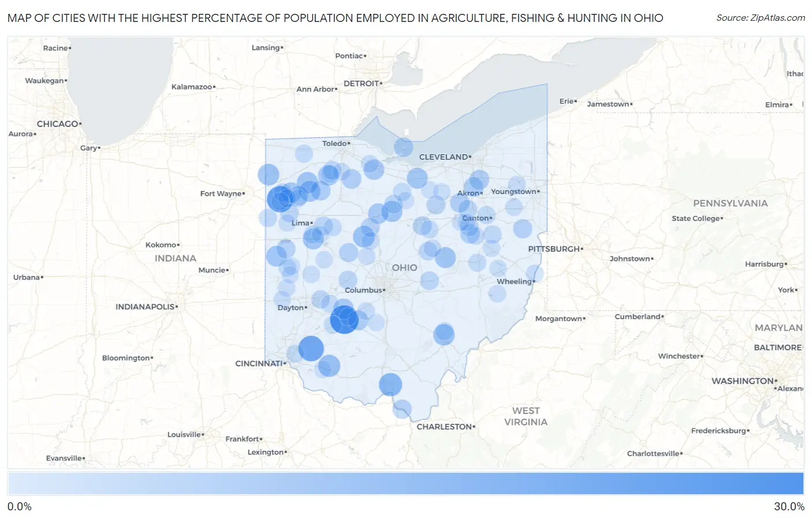
Task: Click the Canton city label
Action: (x=475, y=218)
